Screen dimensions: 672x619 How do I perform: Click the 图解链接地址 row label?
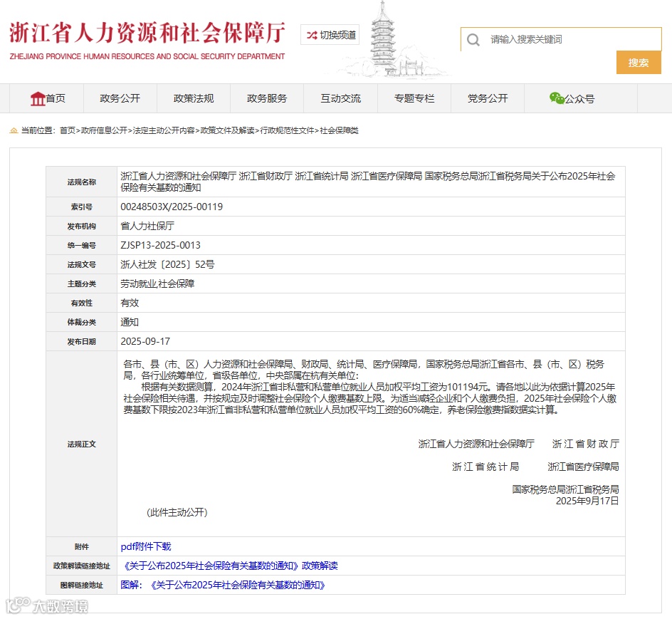coord(81,585)
